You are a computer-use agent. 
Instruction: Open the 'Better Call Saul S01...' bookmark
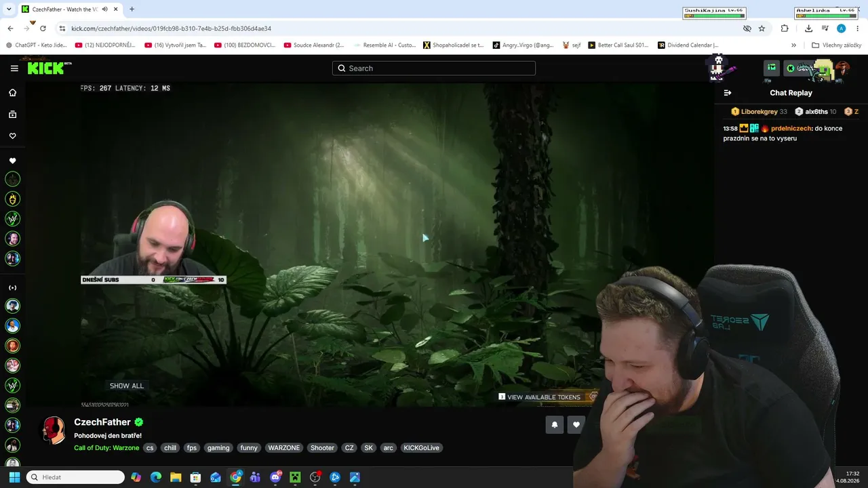[618, 45]
